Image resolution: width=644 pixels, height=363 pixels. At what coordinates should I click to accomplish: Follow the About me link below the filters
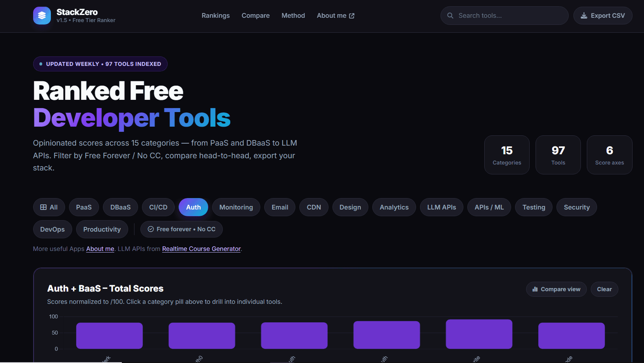pos(100,249)
